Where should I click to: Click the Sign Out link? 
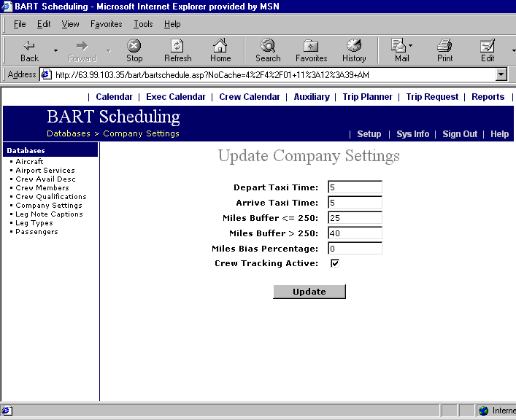pos(459,134)
